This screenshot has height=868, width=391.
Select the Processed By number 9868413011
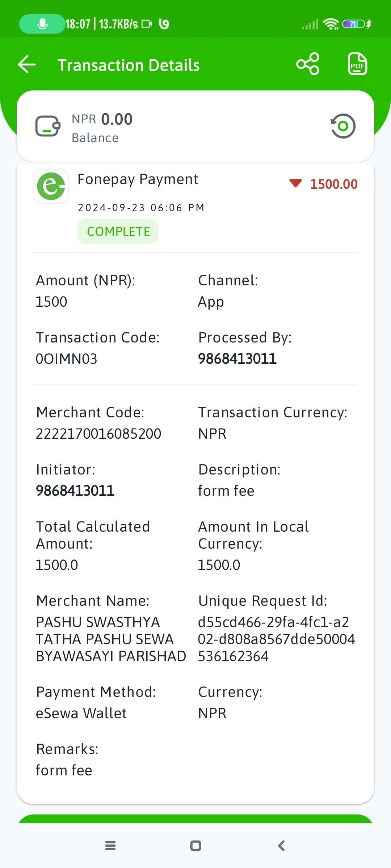pyautogui.click(x=237, y=359)
